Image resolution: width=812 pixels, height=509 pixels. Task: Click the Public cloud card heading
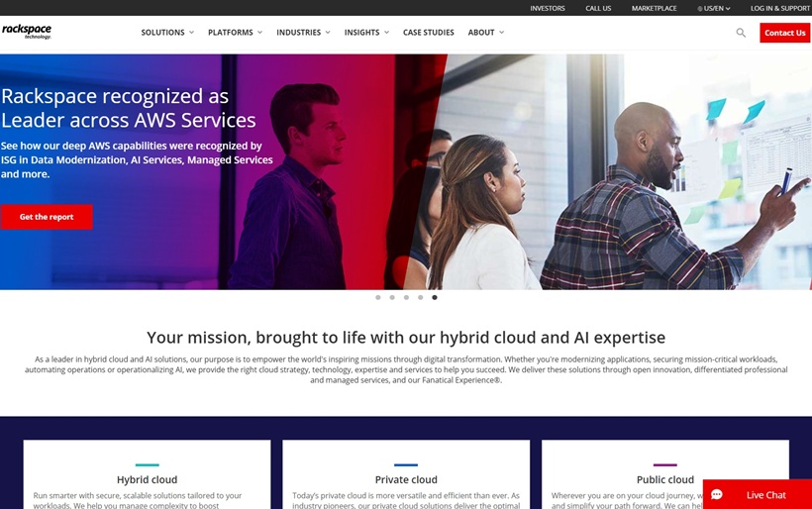coord(665,479)
